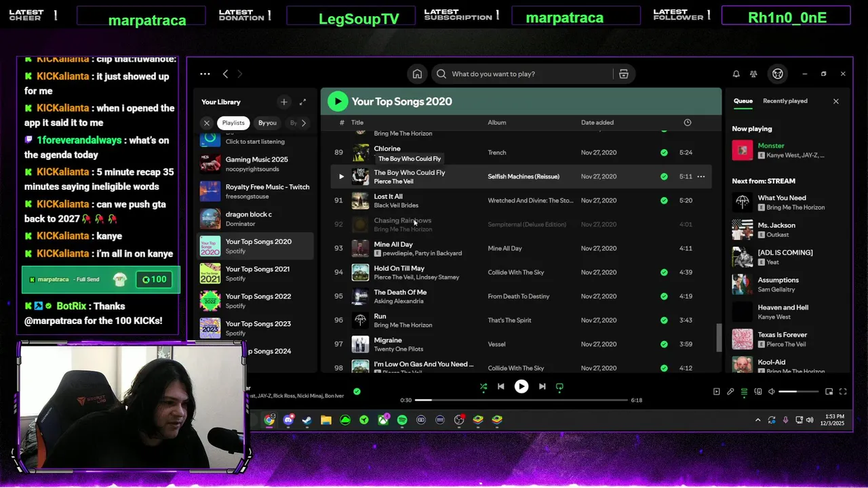This screenshot has width=868, height=488.
Task: Switch to the Queue tab
Action: [743, 101]
